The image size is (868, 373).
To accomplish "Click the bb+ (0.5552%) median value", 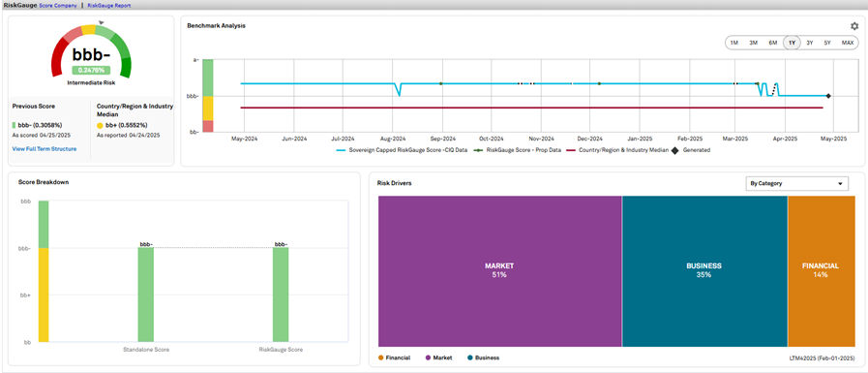I will pos(126,125).
